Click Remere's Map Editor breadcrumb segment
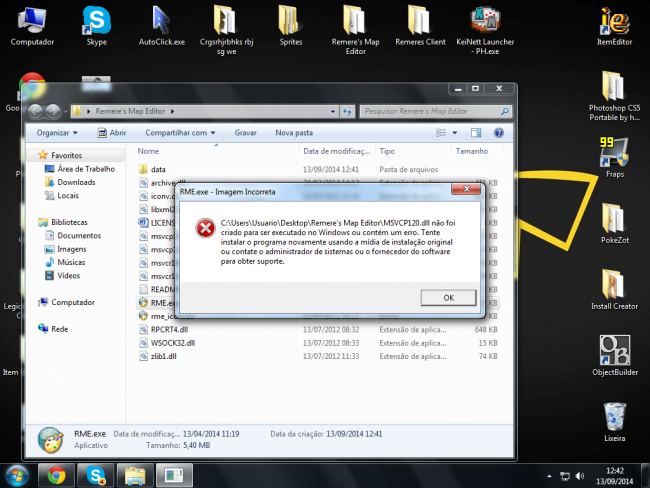Viewport: 650px width, 488px height. tap(130, 111)
